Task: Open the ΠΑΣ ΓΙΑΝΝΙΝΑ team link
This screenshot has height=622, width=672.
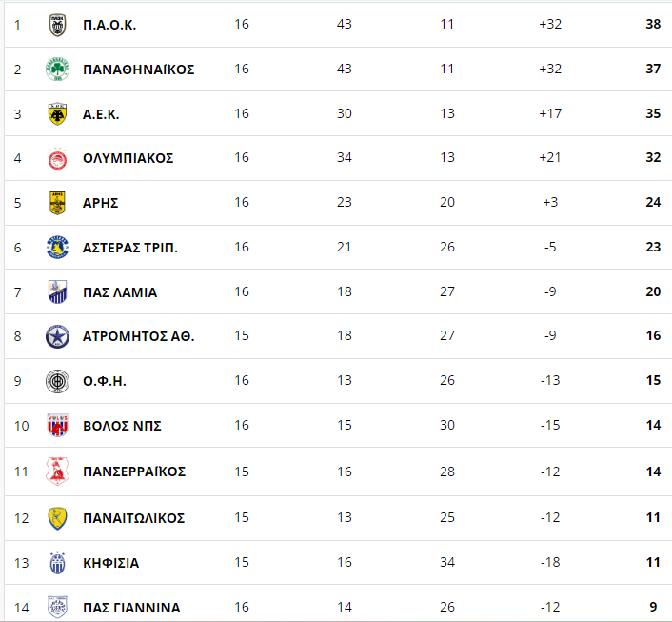Action: pyautogui.click(x=131, y=608)
